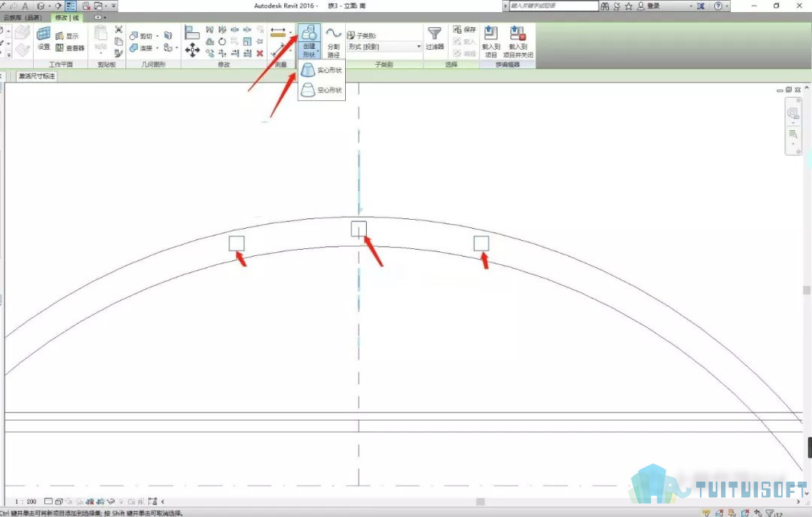812x517 pixels.
Task: Click Load into Project and Close icon
Action: tap(518, 41)
